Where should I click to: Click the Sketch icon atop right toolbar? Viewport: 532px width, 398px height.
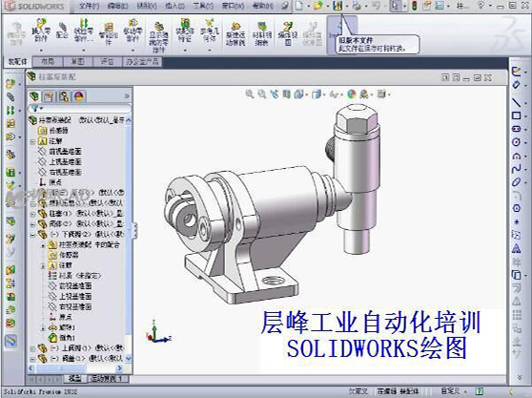click(516, 71)
